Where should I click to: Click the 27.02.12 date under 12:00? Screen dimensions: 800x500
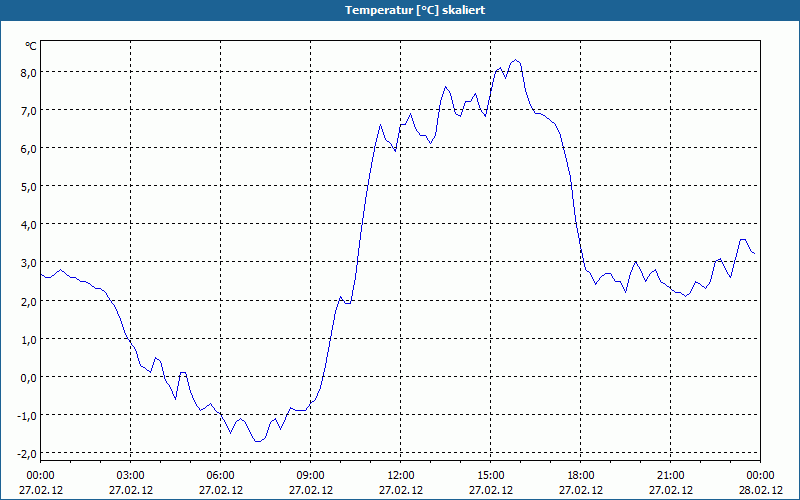coord(401,490)
